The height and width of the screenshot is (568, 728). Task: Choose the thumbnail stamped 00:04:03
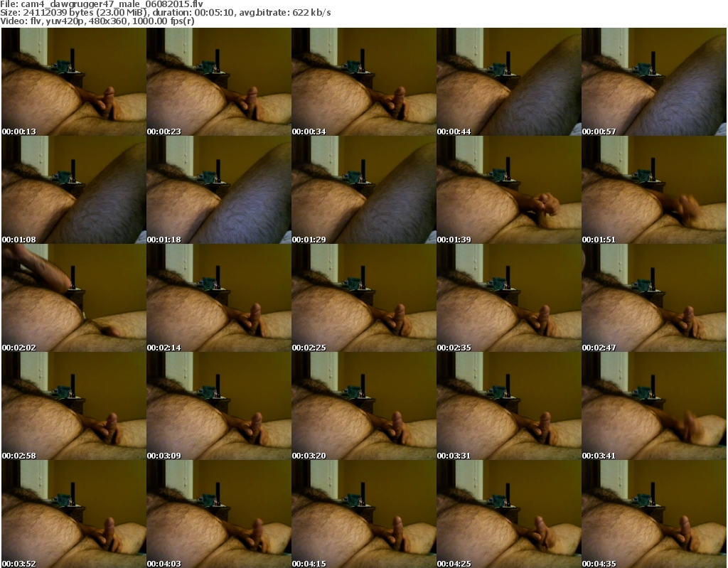click(219, 514)
